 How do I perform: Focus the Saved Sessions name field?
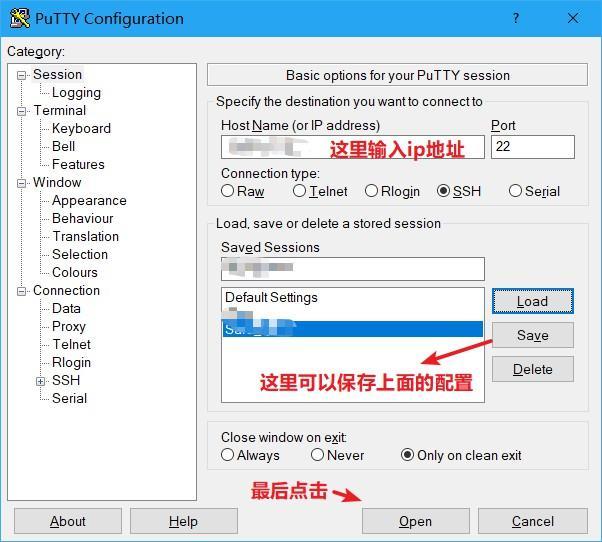(x=353, y=269)
